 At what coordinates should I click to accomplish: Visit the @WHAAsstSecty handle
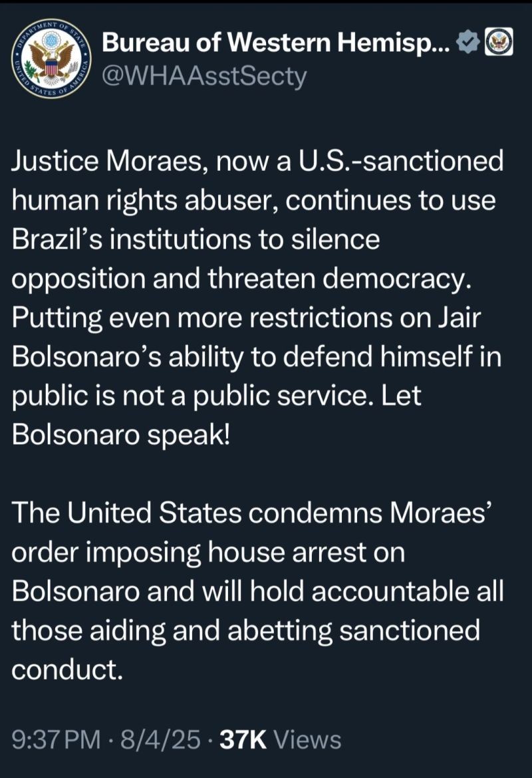(x=204, y=77)
